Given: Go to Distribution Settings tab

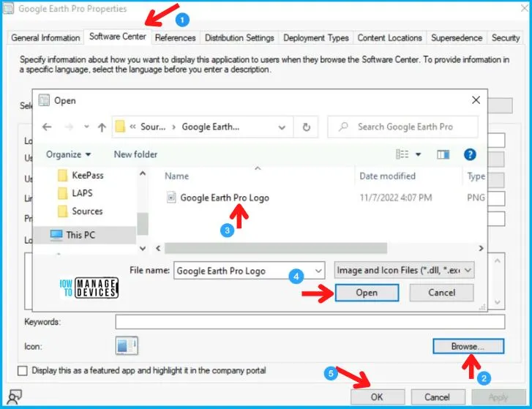Looking at the screenshot, I should (x=239, y=37).
